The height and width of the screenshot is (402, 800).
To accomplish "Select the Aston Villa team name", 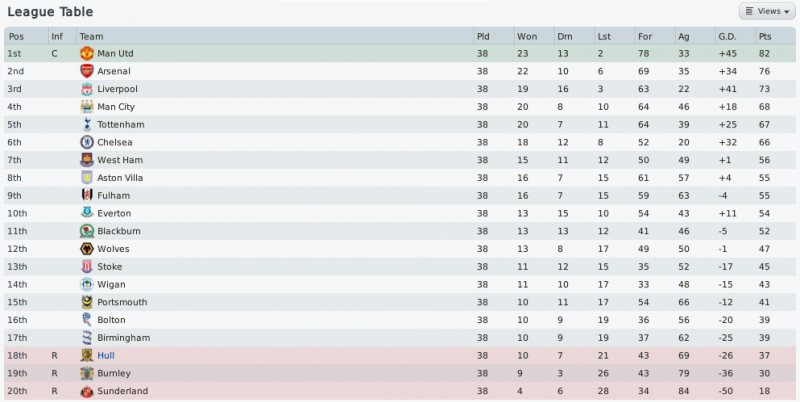I will click(x=120, y=178).
